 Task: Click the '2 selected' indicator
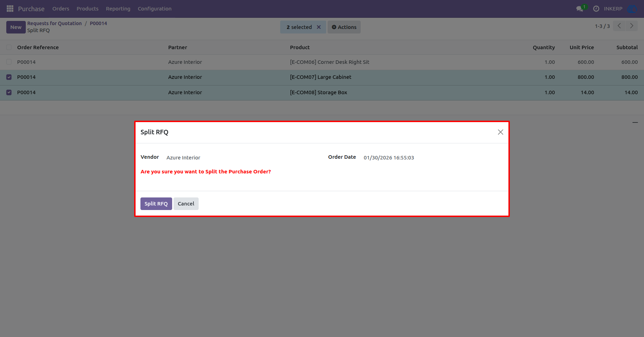tap(299, 27)
